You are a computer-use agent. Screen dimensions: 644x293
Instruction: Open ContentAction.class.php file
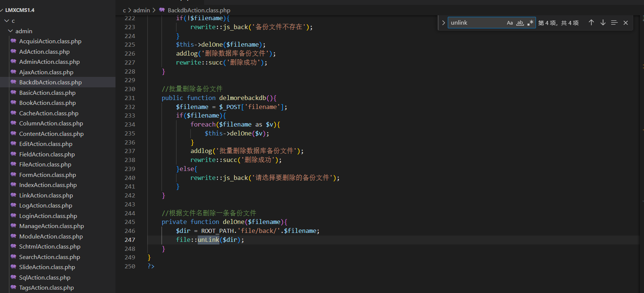pyautogui.click(x=51, y=134)
